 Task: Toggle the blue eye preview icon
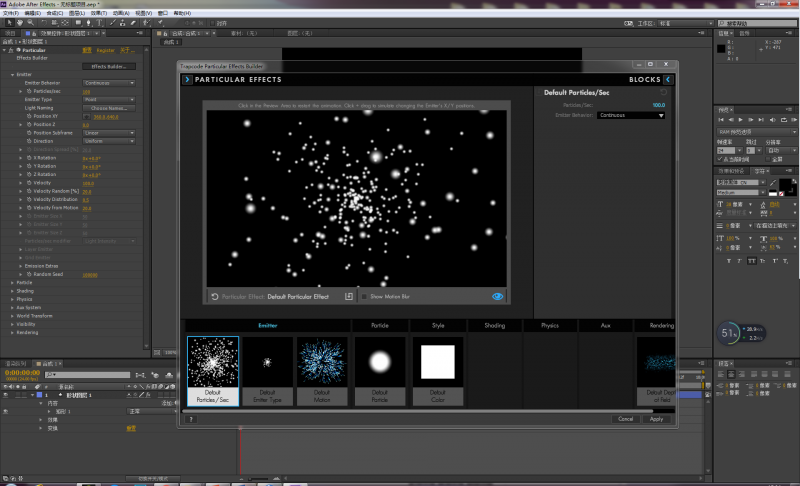coord(497,296)
